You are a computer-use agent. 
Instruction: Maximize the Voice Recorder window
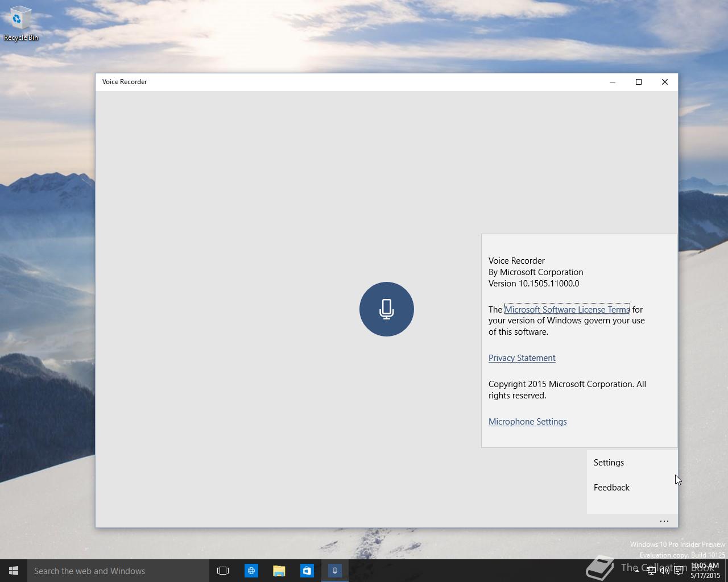(x=639, y=82)
